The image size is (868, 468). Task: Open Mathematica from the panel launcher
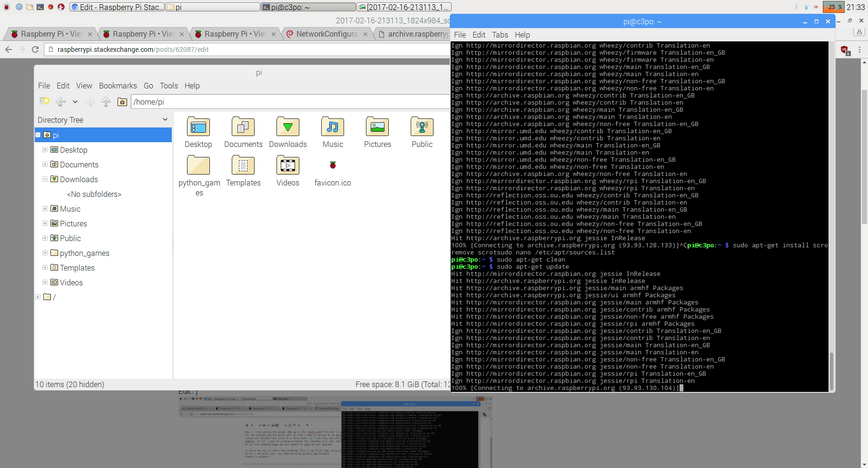click(50, 7)
